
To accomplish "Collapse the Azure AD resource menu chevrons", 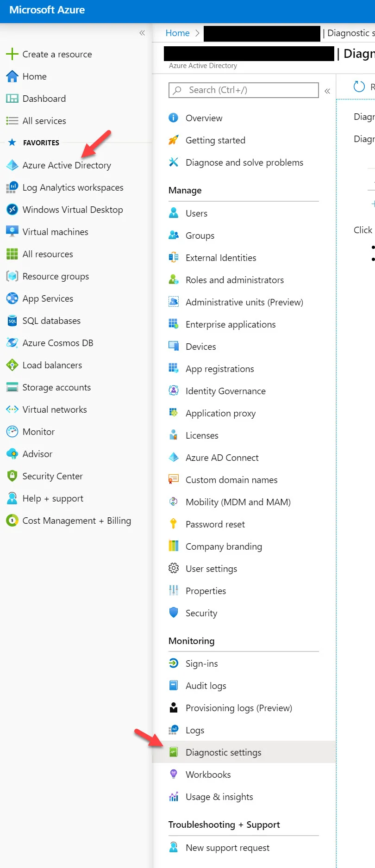I will (x=327, y=91).
